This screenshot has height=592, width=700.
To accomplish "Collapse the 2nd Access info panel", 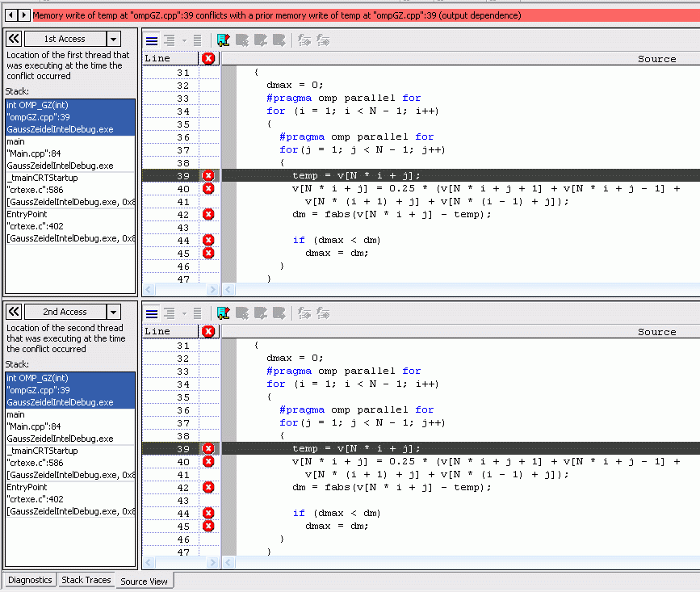I will (x=14, y=312).
